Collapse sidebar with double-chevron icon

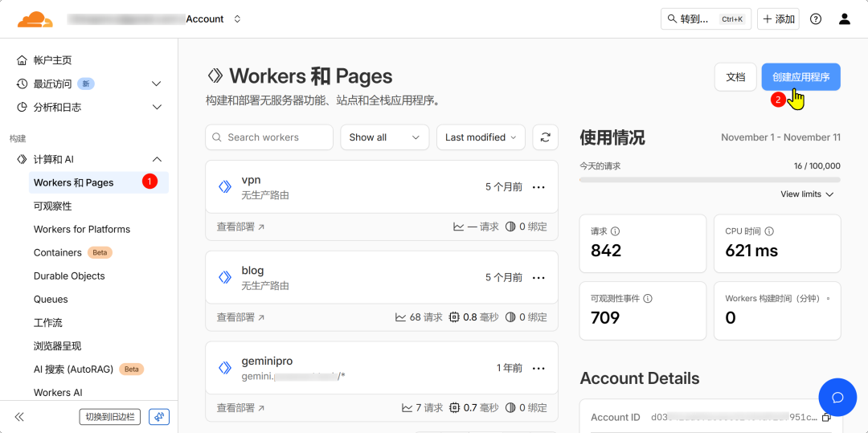[19, 417]
